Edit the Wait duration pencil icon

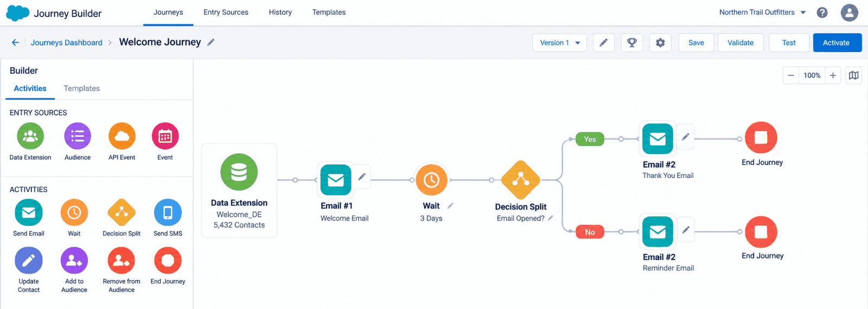450,206
